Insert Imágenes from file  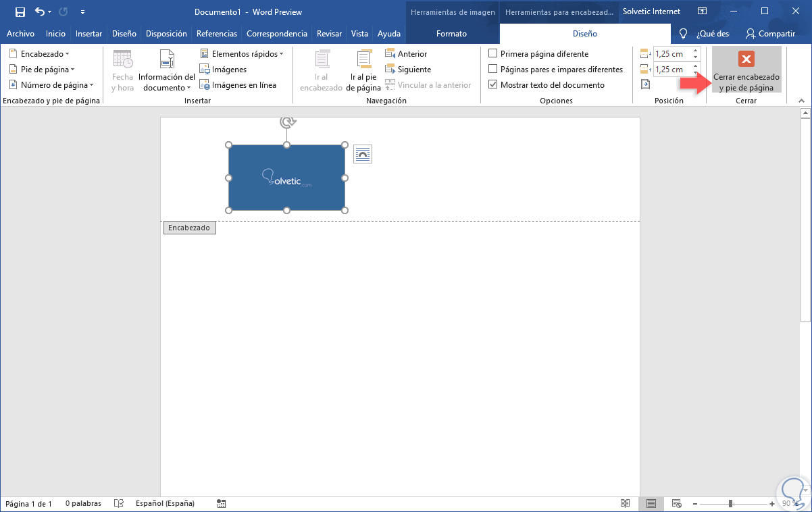click(223, 70)
